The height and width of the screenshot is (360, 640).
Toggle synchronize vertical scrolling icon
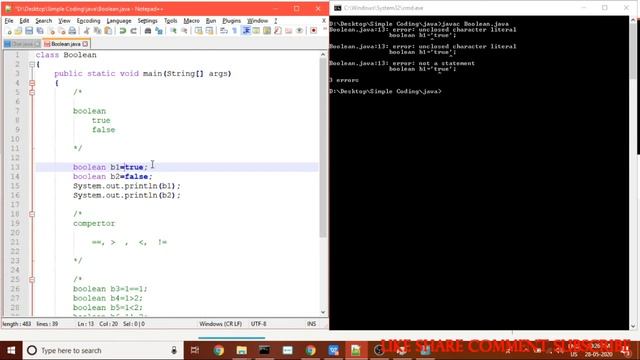198,31
